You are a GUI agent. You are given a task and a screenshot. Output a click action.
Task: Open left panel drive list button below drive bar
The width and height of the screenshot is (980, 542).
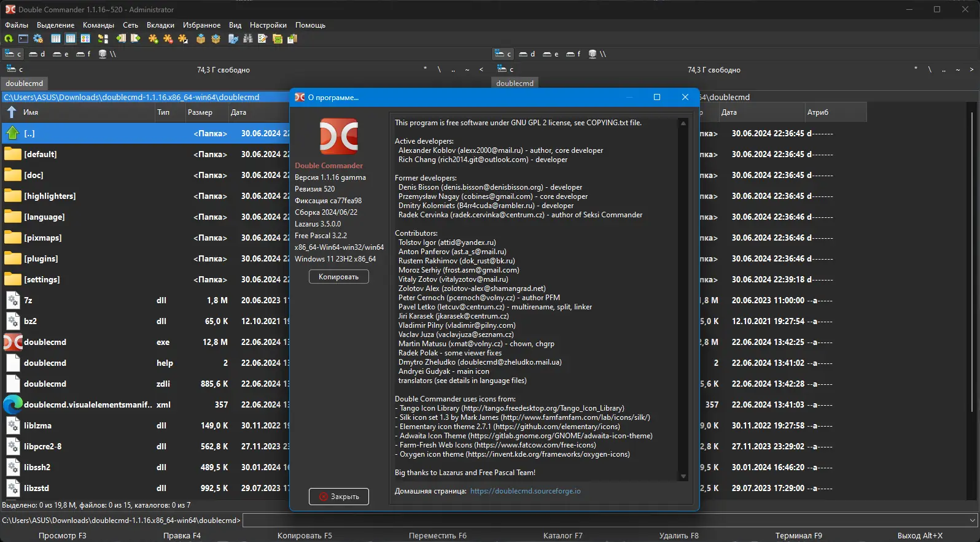point(14,69)
